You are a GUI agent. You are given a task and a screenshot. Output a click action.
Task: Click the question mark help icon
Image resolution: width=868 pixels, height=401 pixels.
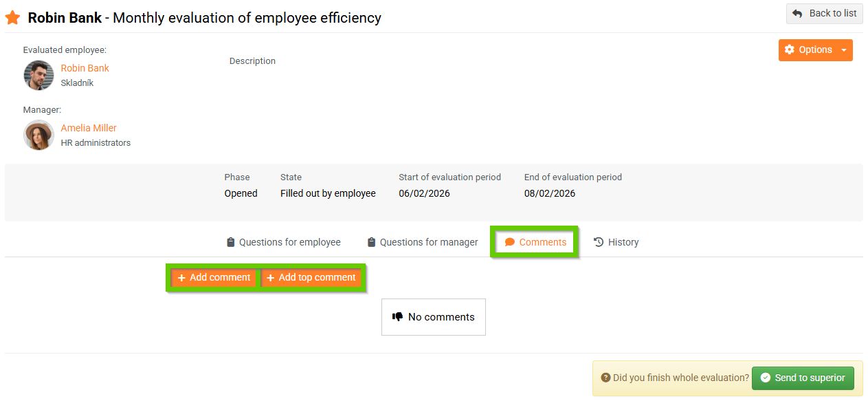[605, 378]
